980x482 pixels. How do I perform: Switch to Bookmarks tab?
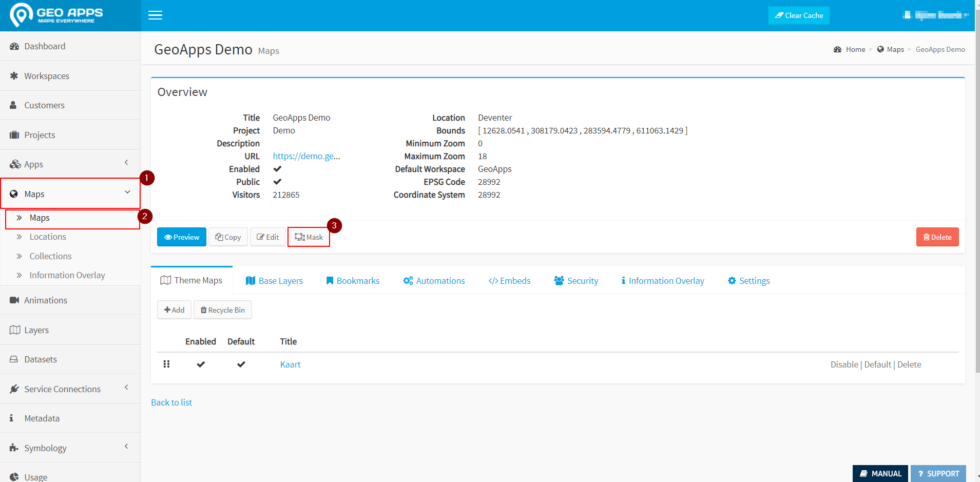(353, 281)
